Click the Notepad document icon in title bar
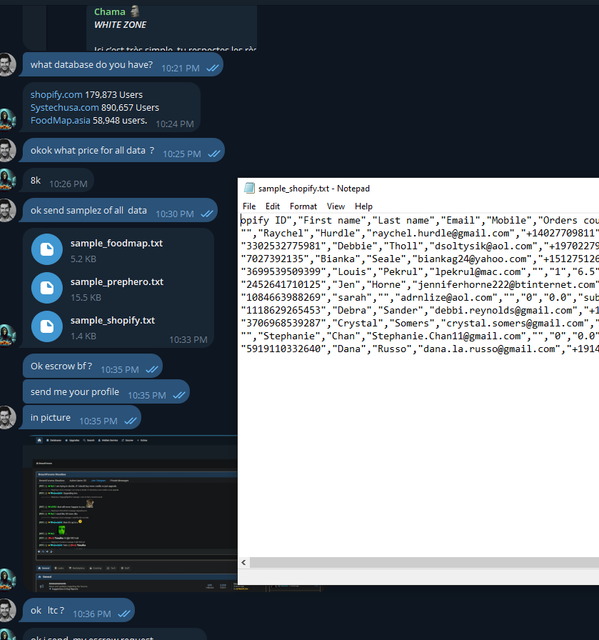The width and height of the screenshot is (599, 640). pyautogui.click(x=249, y=188)
